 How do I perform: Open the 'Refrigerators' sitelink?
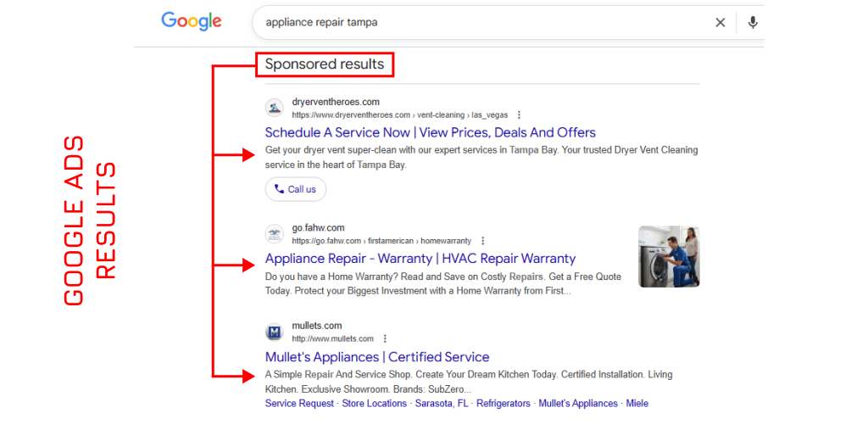(x=504, y=404)
